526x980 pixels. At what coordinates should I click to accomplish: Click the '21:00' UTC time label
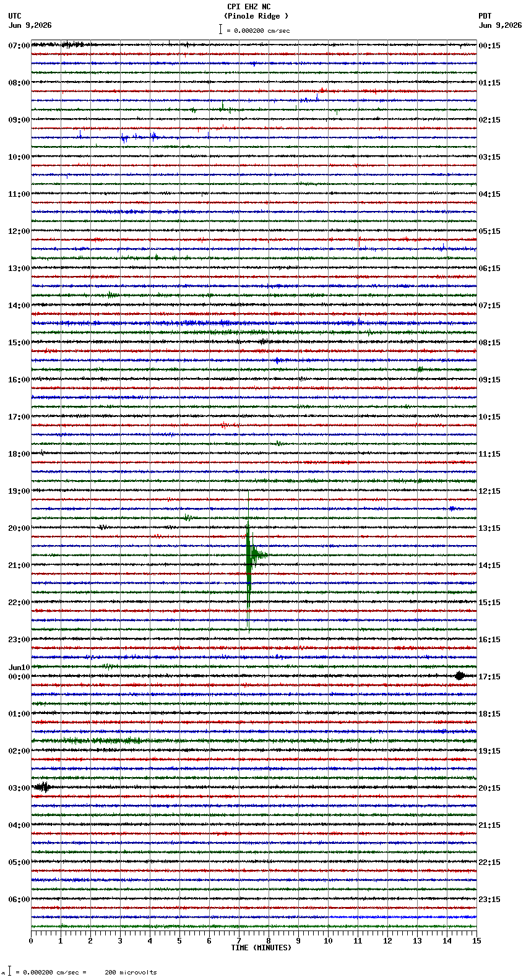(19, 565)
